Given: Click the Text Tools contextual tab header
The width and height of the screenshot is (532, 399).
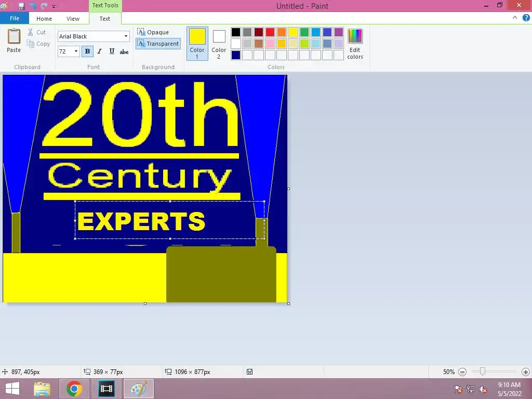Looking at the screenshot, I should (105, 5).
